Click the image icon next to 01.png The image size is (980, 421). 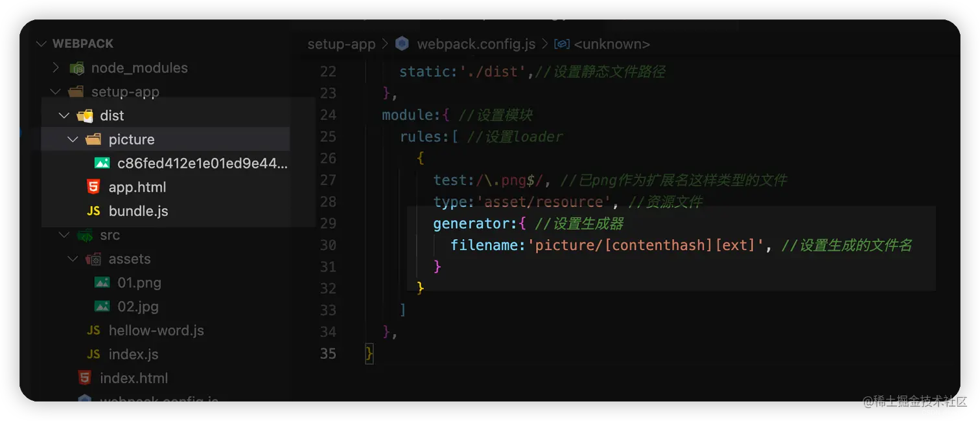[102, 282]
